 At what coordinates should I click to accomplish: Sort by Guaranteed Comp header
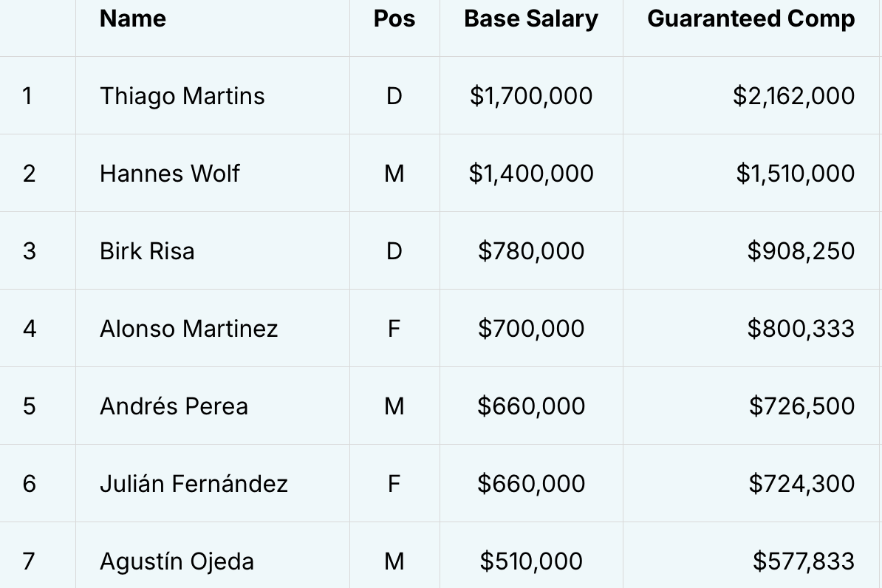pyautogui.click(x=751, y=19)
